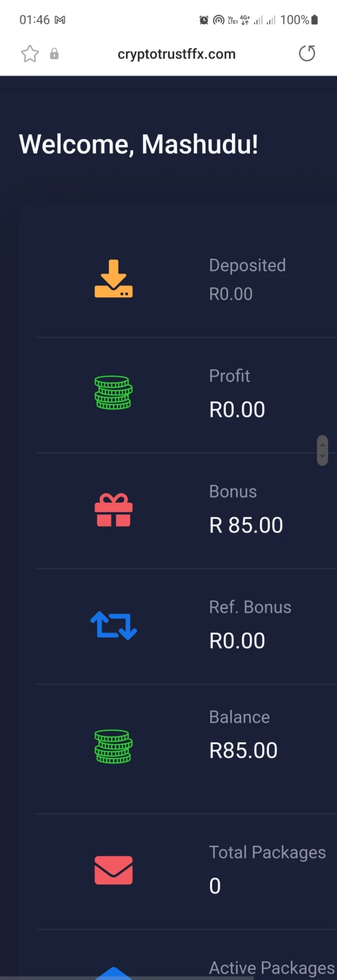Tap the battery 100% indicator
This screenshot has width=337, height=980.
[x=299, y=20]
